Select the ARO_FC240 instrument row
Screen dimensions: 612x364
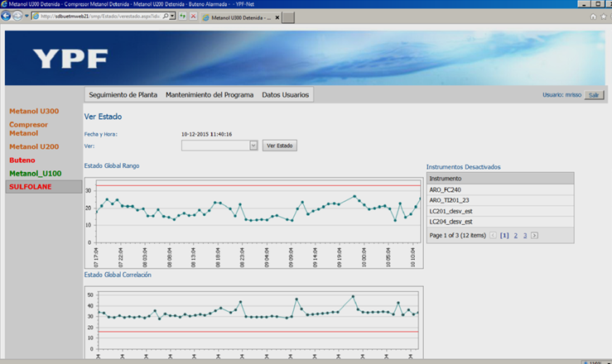point(500,189)
